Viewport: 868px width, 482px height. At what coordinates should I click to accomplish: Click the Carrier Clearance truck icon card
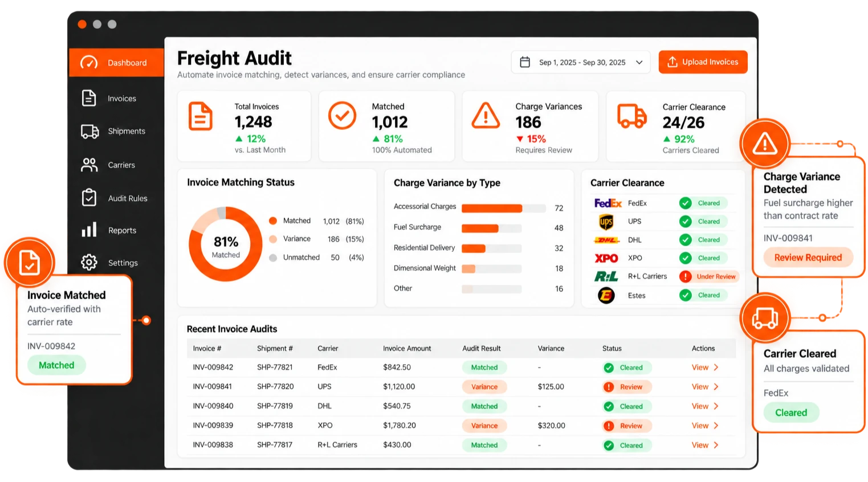(x=632, y=116)
